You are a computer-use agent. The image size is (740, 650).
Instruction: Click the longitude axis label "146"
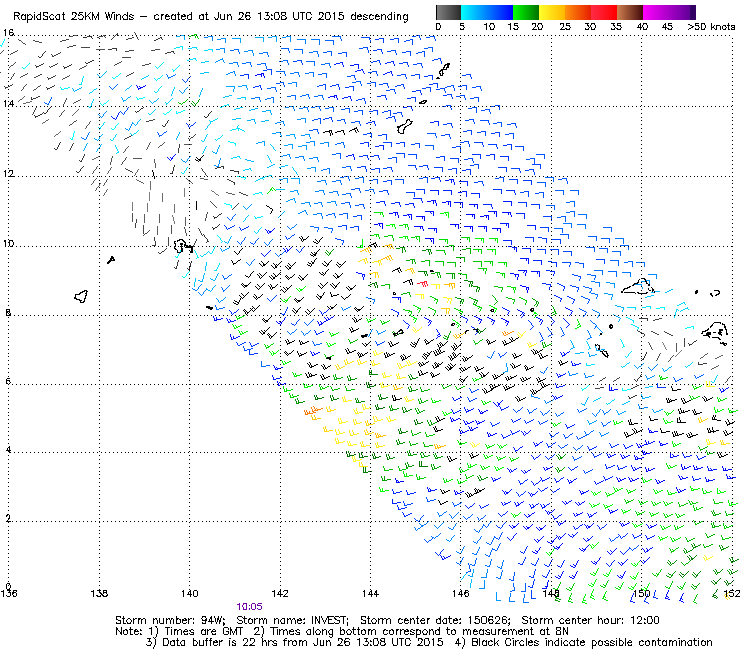[461, 593]
